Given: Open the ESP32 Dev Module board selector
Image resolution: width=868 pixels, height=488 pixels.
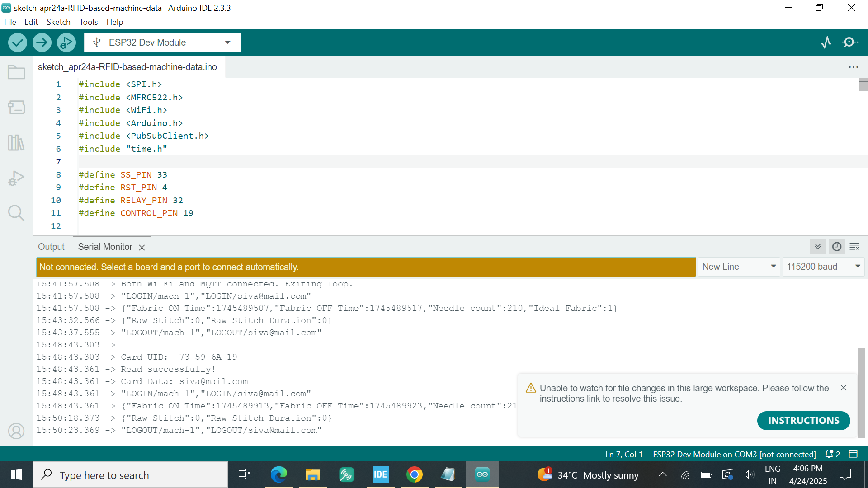Looking at the screenshot, I should pyautogui.click(x=162, y=42).
